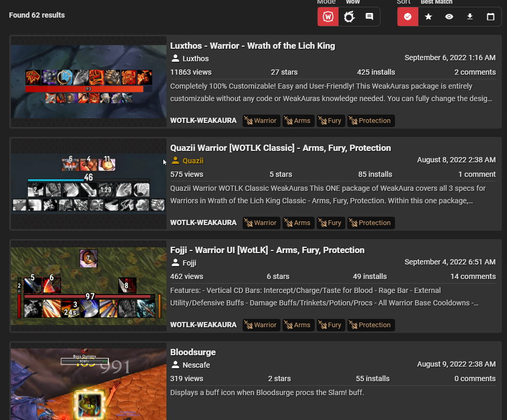Open Fojji - Warrior UI [WotLK] result title

pos(267,250)
